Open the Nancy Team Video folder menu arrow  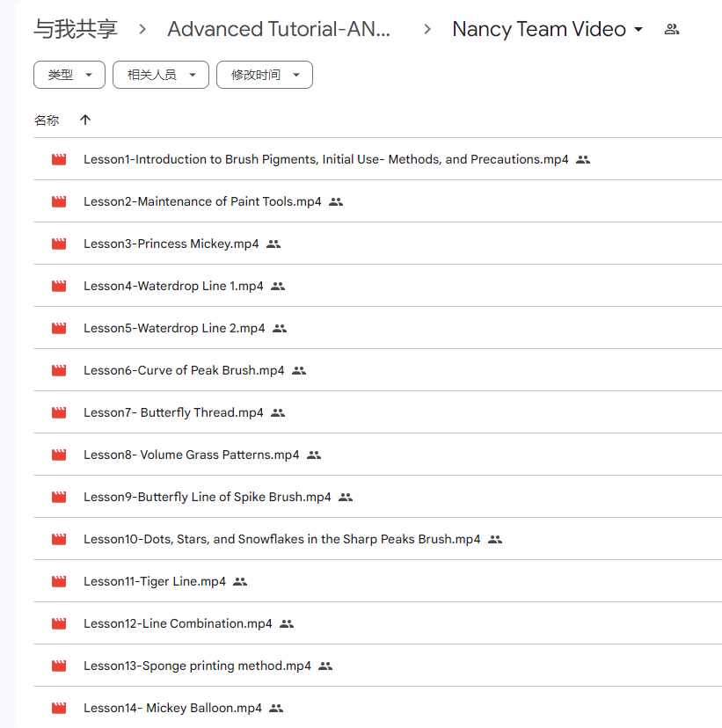click(x=638, y=30)
